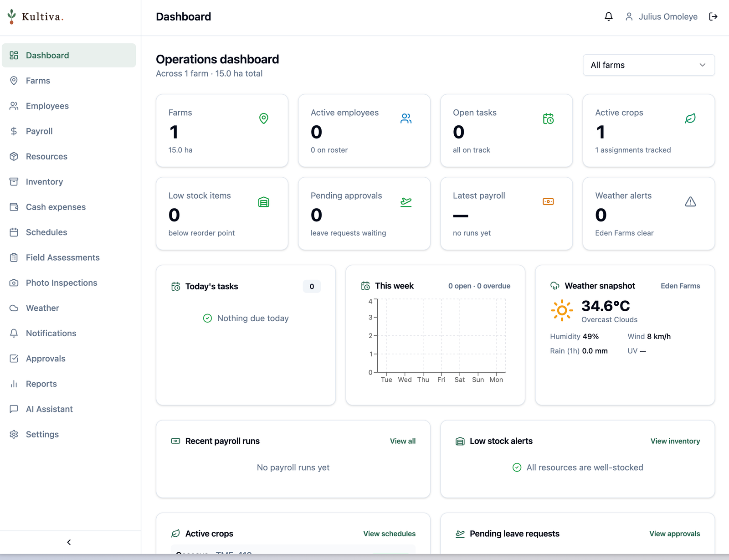Click the Reports bar chart icon
729x560 pixels.
coord(14,384)
